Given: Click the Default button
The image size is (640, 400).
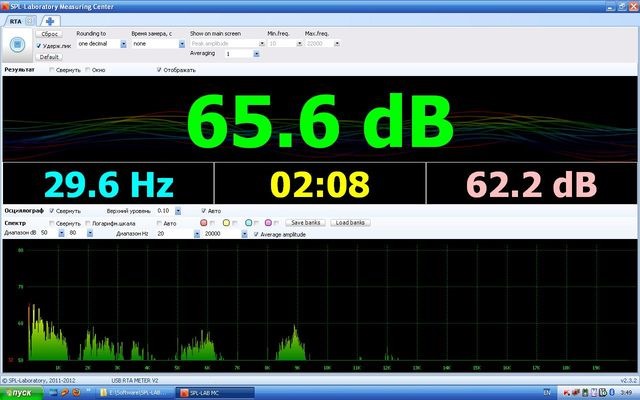Looking at the screenshot, I should coord(49,57).
